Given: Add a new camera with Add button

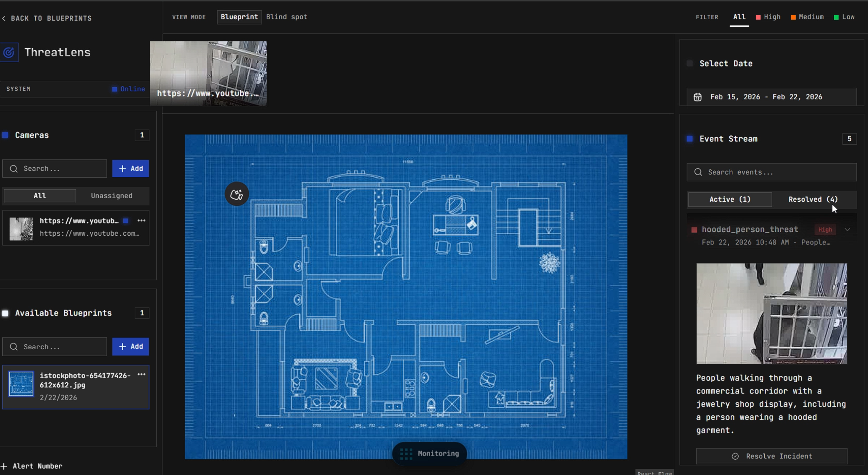Looking at the screenshot, I should tap(131, 169).
